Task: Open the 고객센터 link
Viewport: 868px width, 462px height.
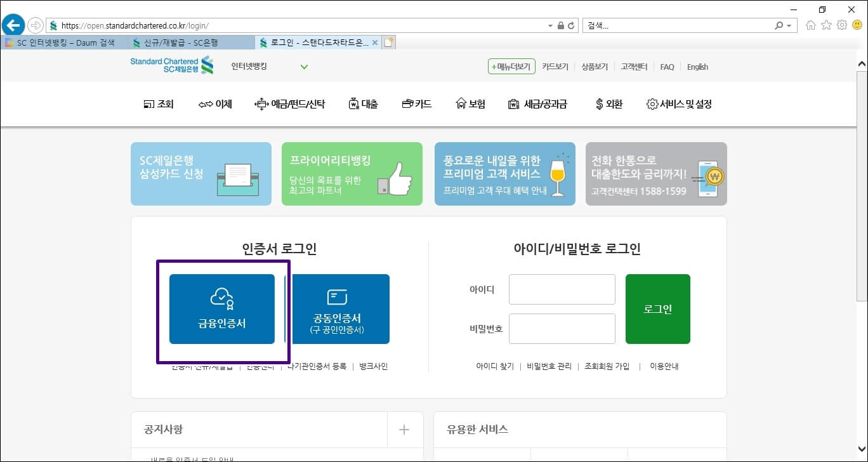Action: [634, 67]
